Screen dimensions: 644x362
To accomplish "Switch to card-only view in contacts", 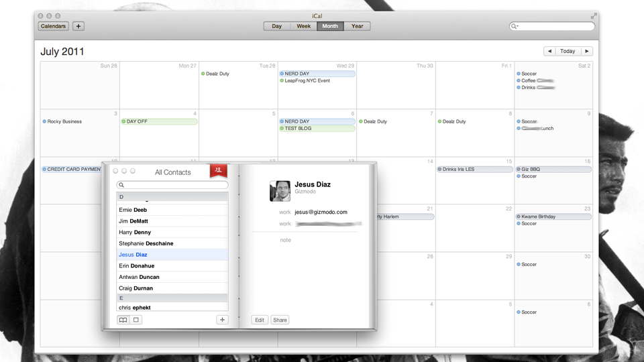I will (x=136, y=320).
